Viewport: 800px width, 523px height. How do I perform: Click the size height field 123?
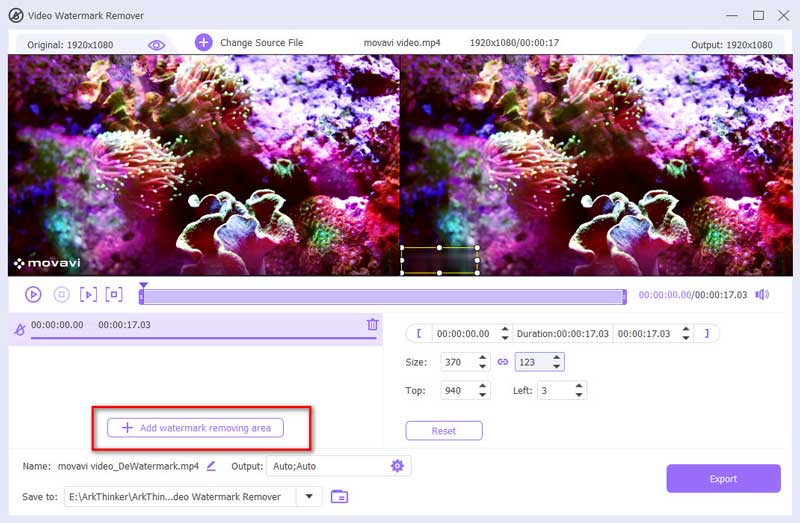coord(533,362)
